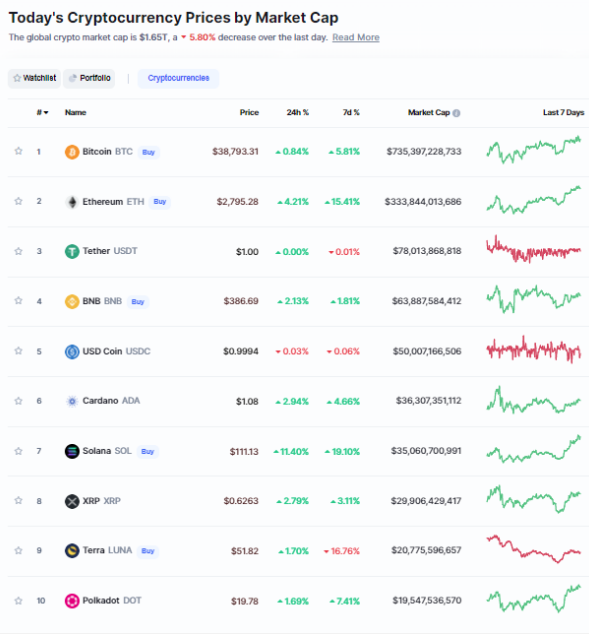The height and width of the screenshot is (634, 589).
Task: Sort the table by 24h % column
Action: point(298,112)
